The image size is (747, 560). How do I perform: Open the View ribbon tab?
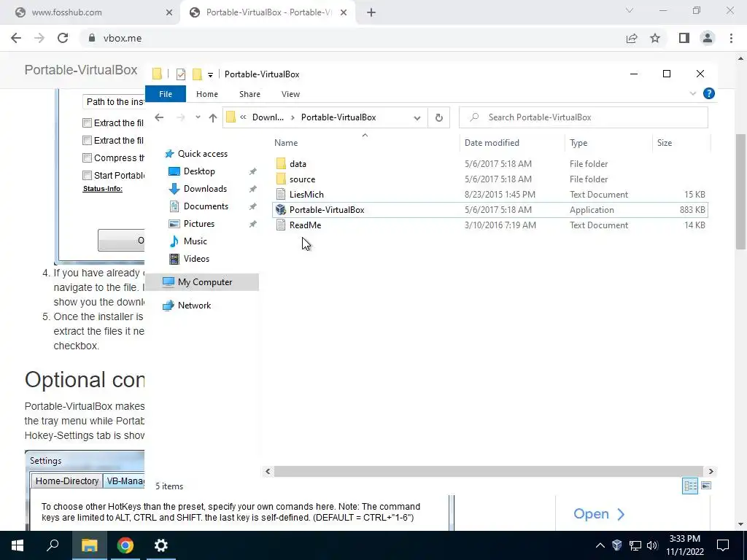coord(290,94)
